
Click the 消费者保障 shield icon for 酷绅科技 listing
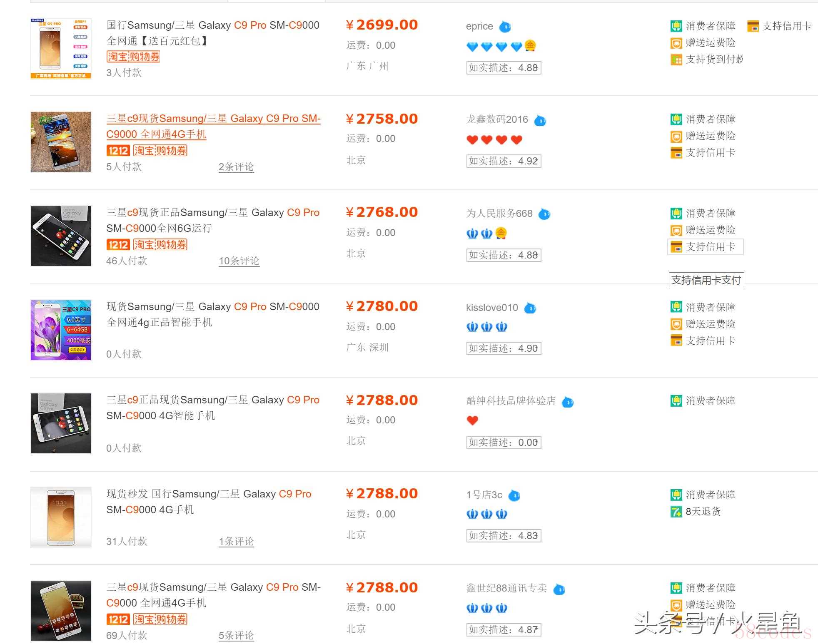pos(676,401)
